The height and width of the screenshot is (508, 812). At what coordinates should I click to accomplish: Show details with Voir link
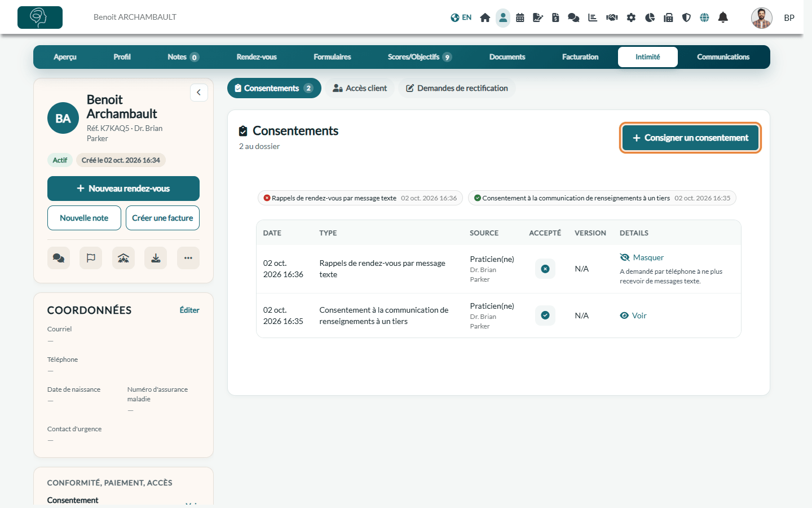[633, 316]
